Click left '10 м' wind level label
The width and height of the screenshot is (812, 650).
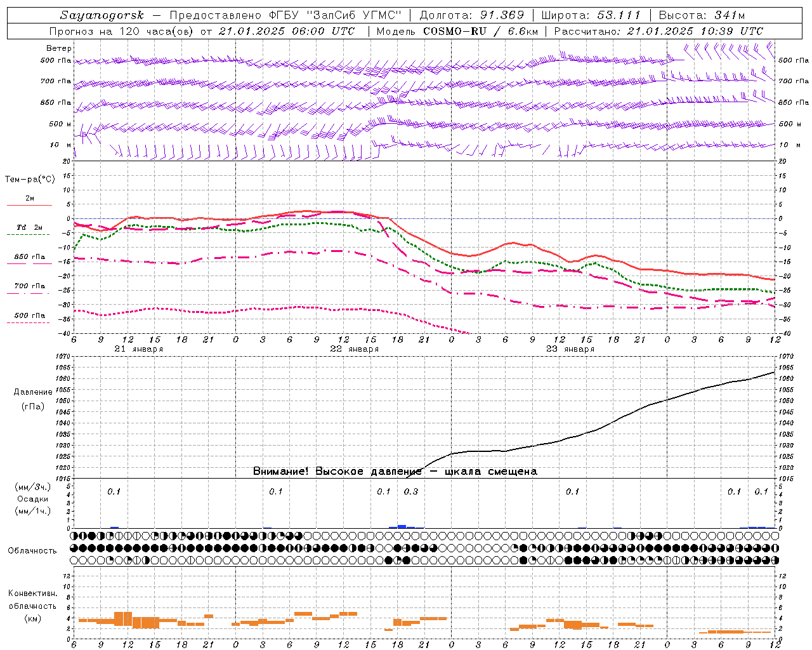tap(61, 145)
